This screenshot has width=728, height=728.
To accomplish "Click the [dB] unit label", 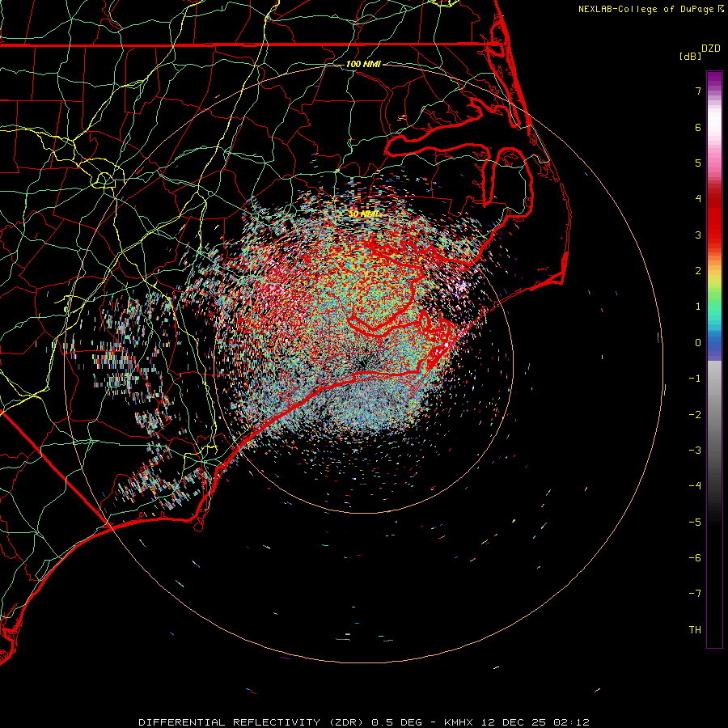I will [690, 56].
